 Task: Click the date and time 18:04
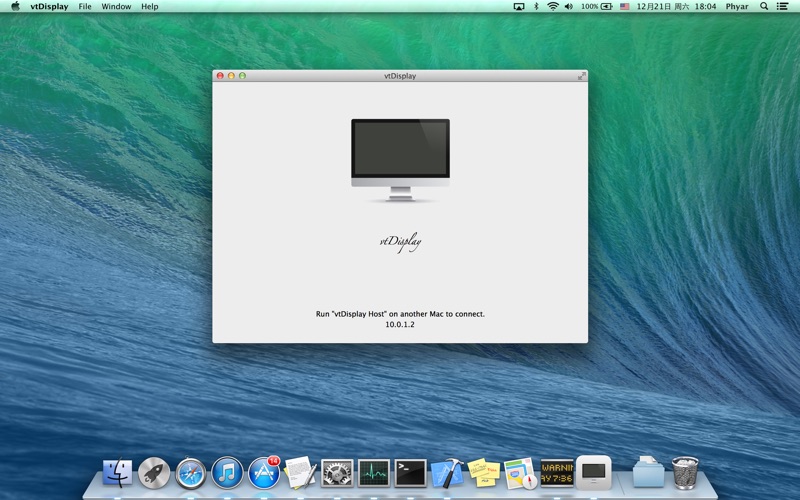coord(676,7)
